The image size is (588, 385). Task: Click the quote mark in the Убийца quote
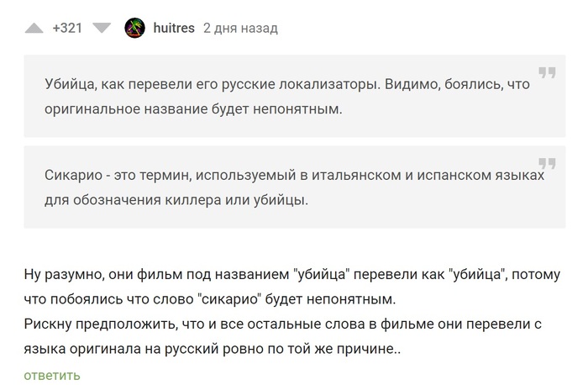[547, 73]
